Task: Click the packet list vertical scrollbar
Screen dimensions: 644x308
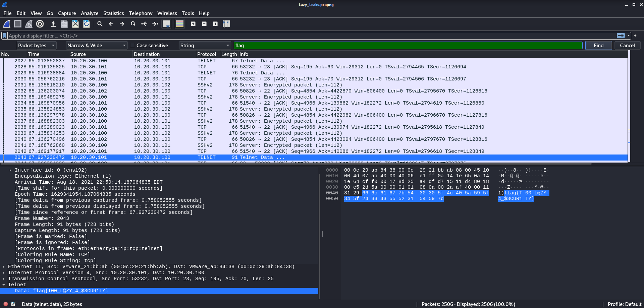Action: pos(629,107)
